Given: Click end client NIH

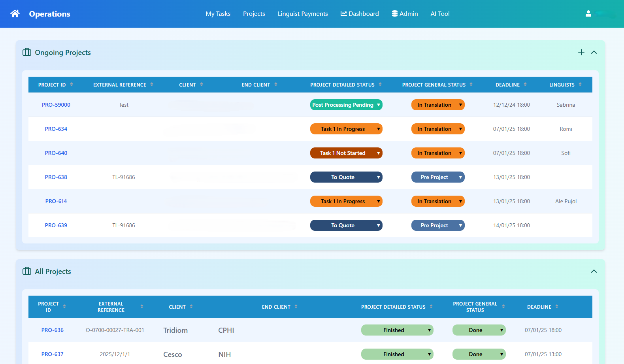Looking at the screenshot, I should pos(224,355).
